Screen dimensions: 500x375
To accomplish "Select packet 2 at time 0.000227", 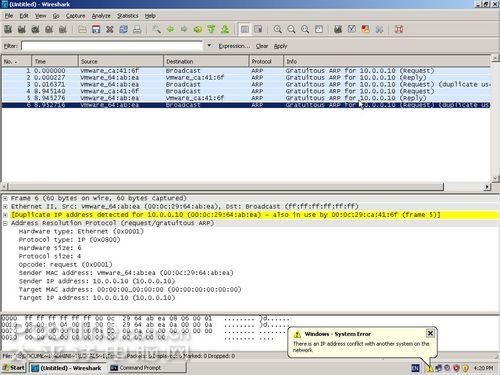I will [246, 78].
